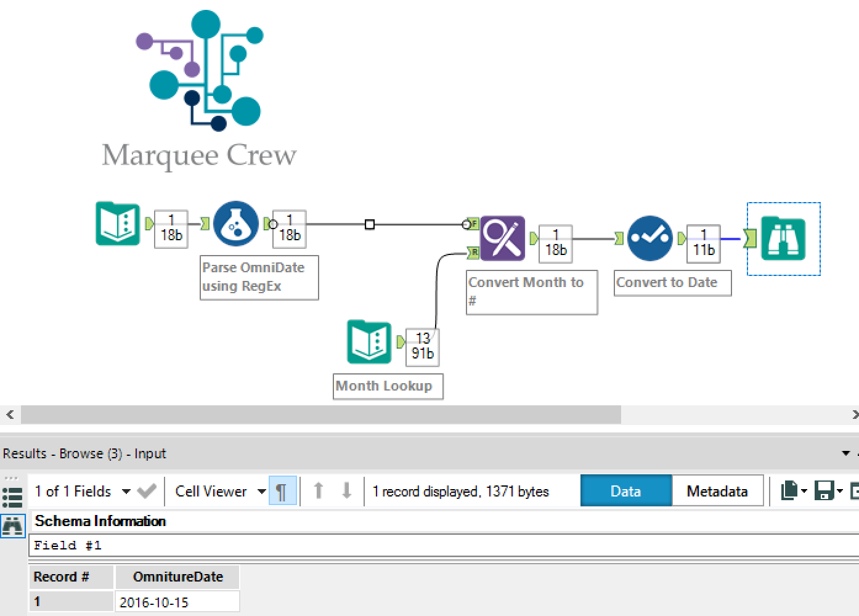Image resolution: width=859 pixels, height=616 pixels.
Task: Click 'Parse OmniDate using RegEx' annotation
Action: 259,278
